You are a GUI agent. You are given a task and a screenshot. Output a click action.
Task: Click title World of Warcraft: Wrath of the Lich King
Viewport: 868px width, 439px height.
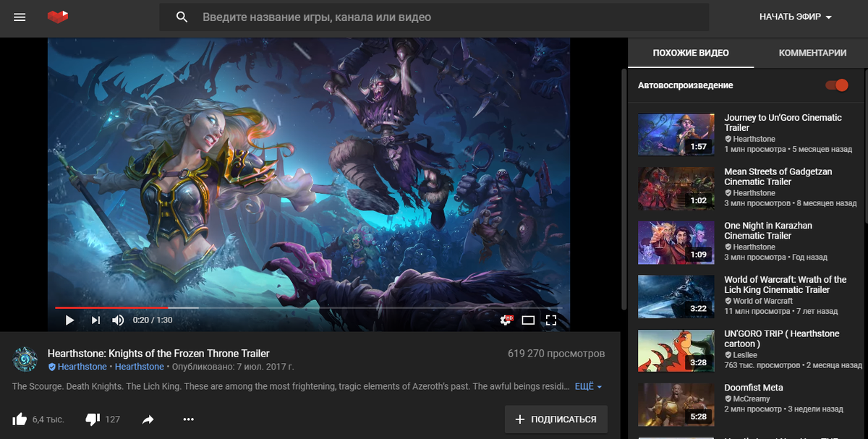[x=786, y=284]
